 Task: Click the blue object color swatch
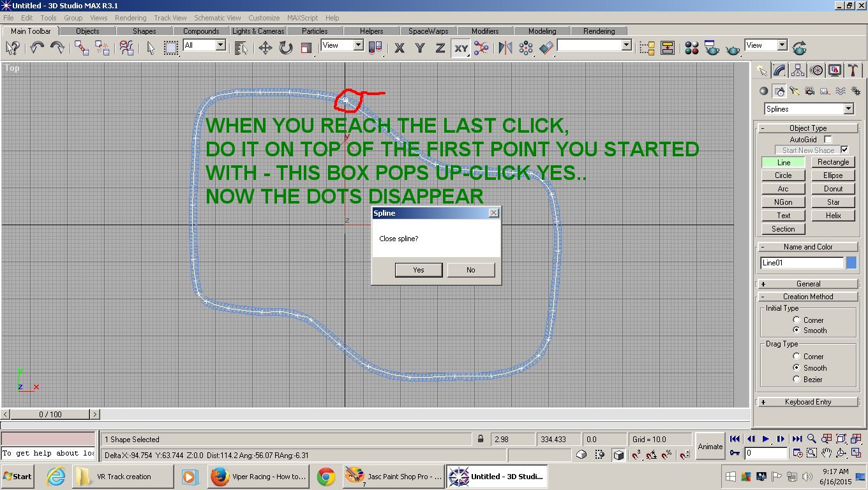coord(851,263)
